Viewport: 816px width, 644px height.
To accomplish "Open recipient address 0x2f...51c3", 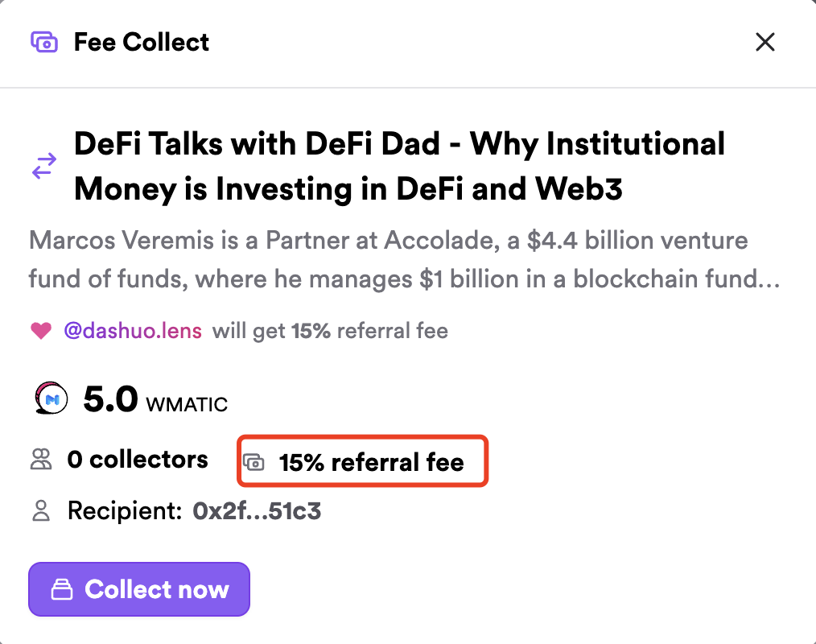I will pos(257,510).
